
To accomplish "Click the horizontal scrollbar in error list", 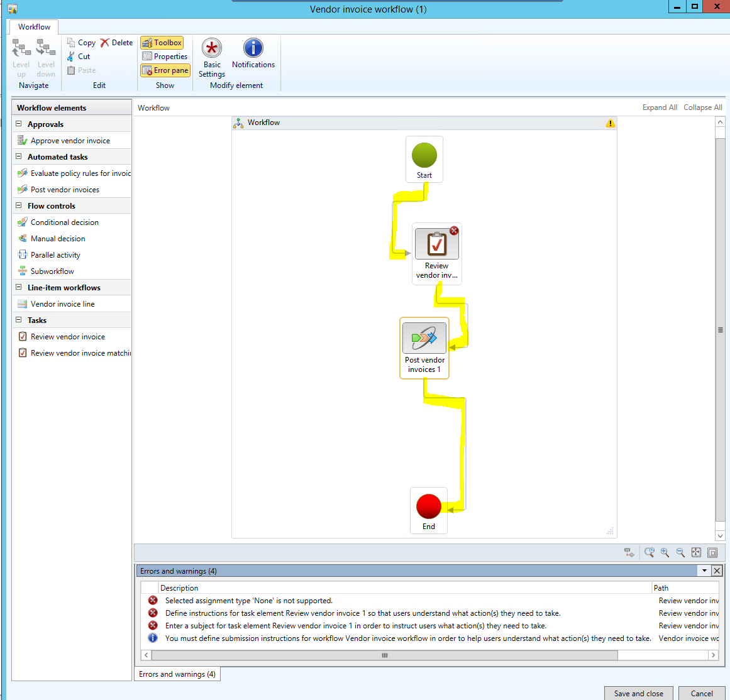I will (x=384, y=655).
